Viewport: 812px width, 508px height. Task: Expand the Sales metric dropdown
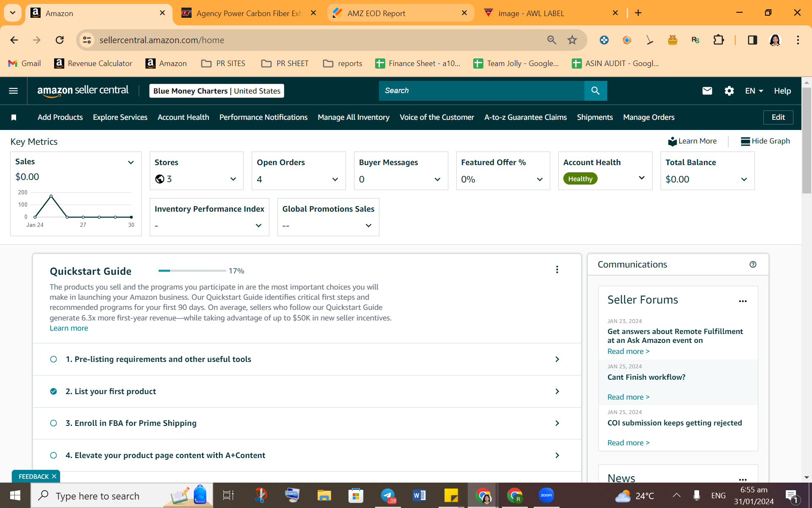point(131,163)
